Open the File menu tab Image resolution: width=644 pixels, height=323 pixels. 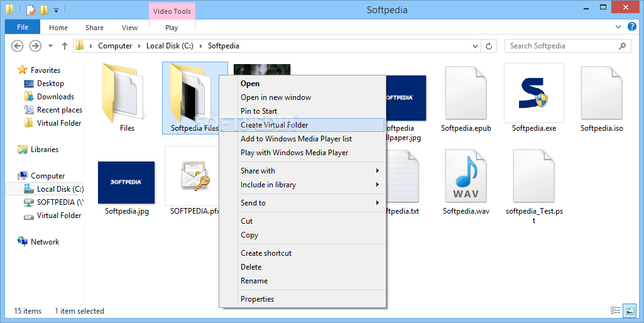click(23, 27)
